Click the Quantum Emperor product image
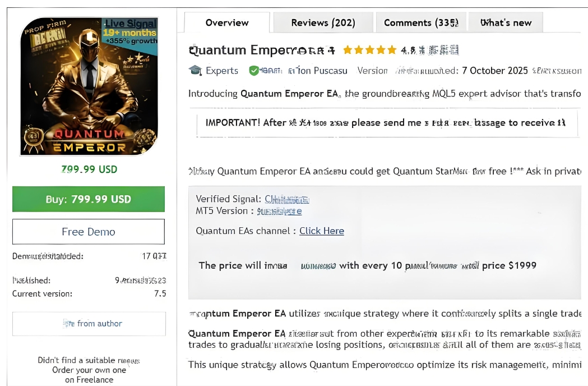Image resolution: width=588 pixels, height=386 pixels. (x=89, y=87)
